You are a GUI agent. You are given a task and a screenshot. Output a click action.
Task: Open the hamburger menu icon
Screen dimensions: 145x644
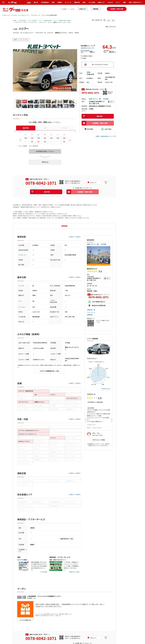[3, 2]
